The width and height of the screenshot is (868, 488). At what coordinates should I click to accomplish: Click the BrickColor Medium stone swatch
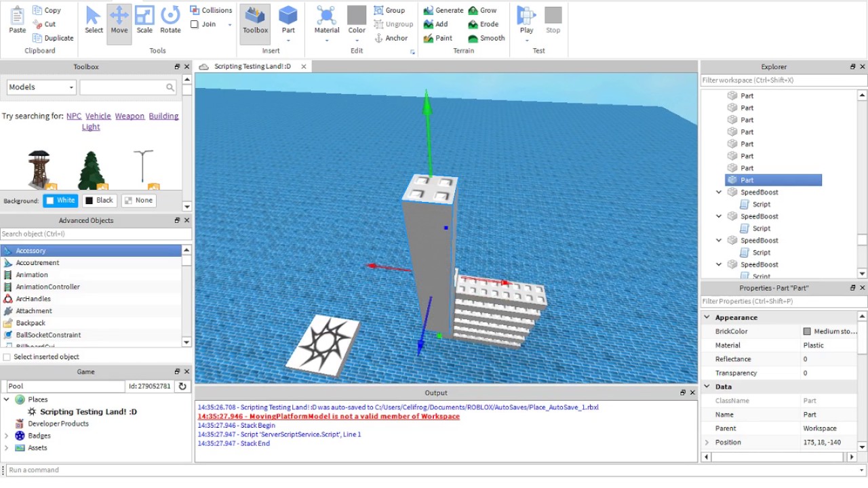(807, 331)
